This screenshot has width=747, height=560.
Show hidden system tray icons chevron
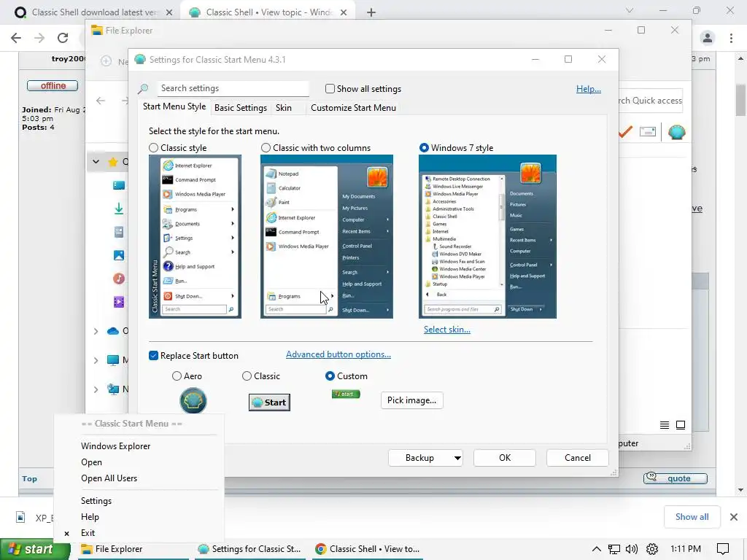(596, 549)
